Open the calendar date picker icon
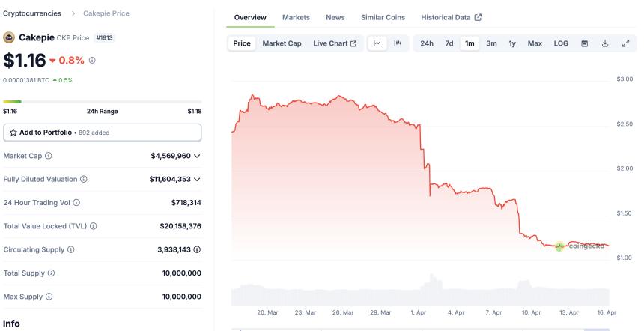Screen dimensions: 644x331 point(585,43)
